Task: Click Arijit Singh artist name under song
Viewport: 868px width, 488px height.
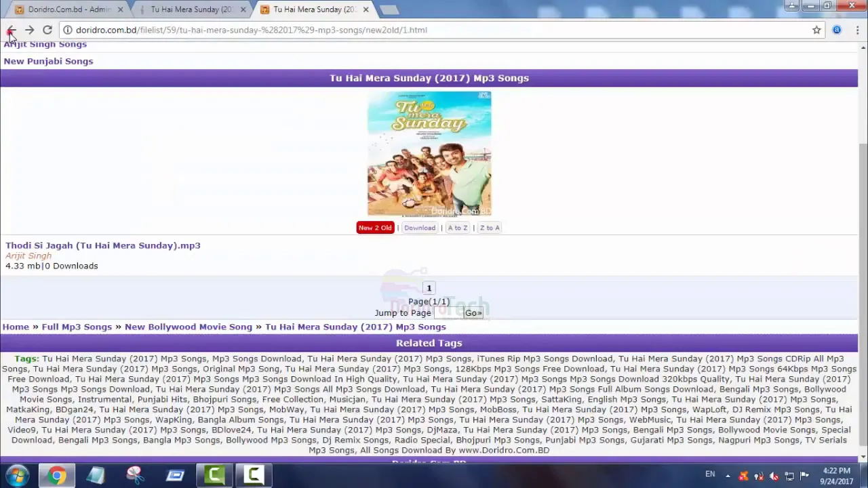Action: [x=28, y=256]
